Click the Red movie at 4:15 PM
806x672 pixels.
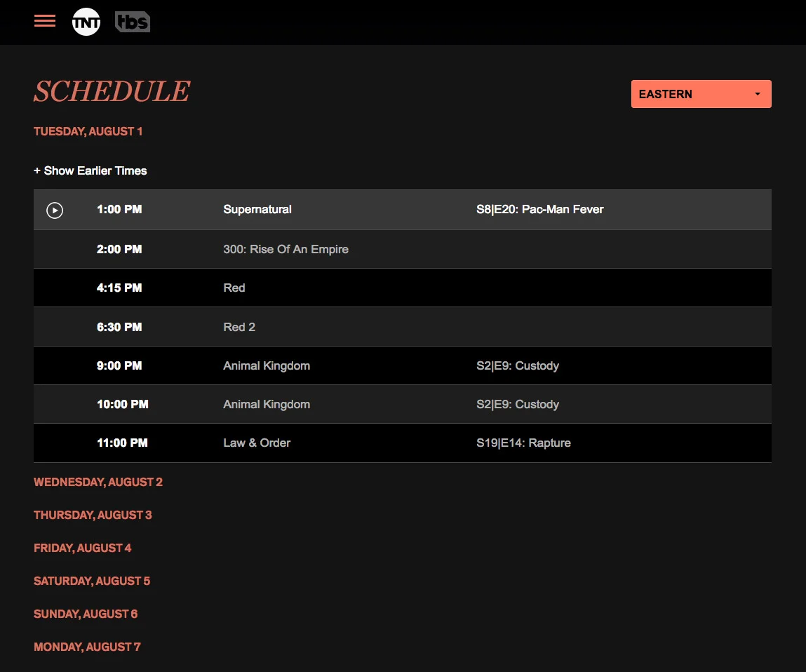234,288
